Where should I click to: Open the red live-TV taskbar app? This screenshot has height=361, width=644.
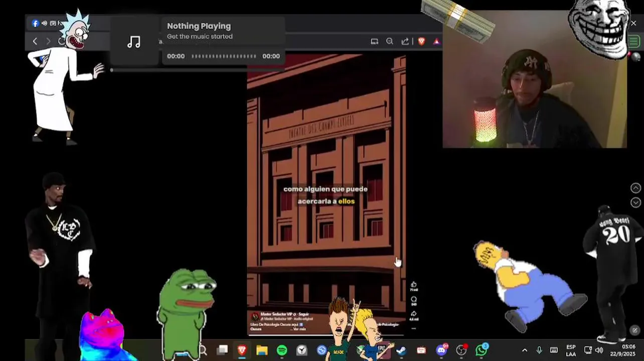421,350
